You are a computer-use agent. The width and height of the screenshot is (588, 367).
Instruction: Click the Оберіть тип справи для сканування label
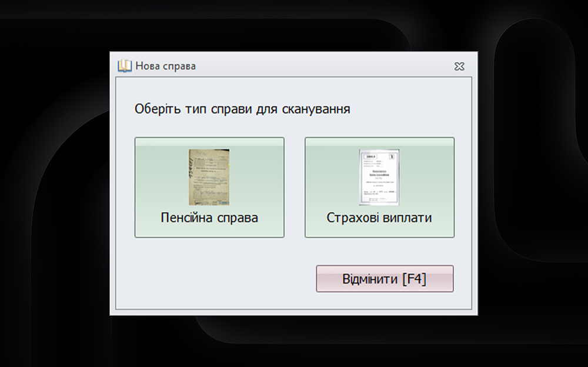(x=242, y=109)
